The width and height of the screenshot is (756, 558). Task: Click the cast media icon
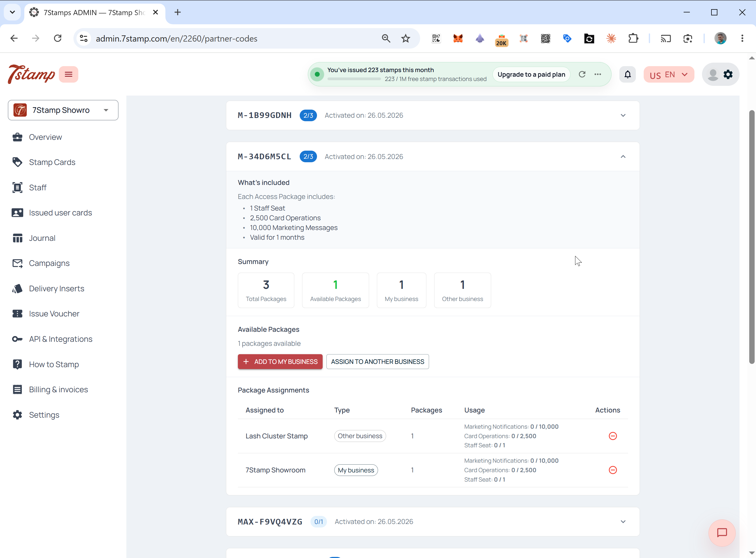pyautogui.click(x=666, y=39)
